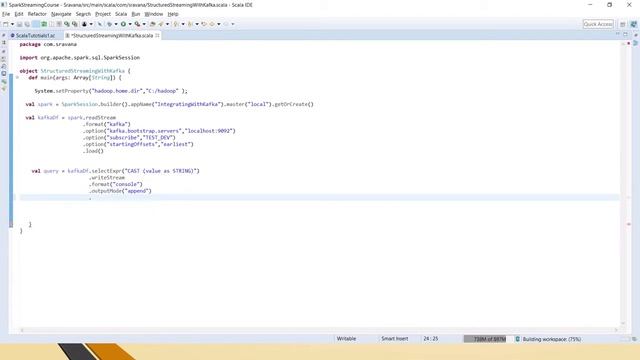Click the package com.sravana line
The image size is (640, 360).
pyautogui.click(x=48, y=44)
